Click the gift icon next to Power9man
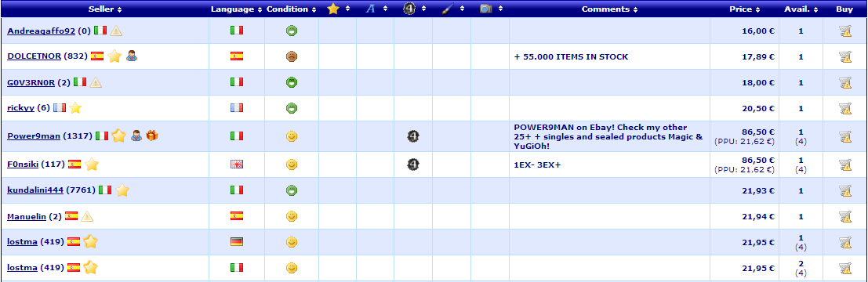The height and width of the screenshot is (282, 868). pyautogui.click(x=152, y=136)
